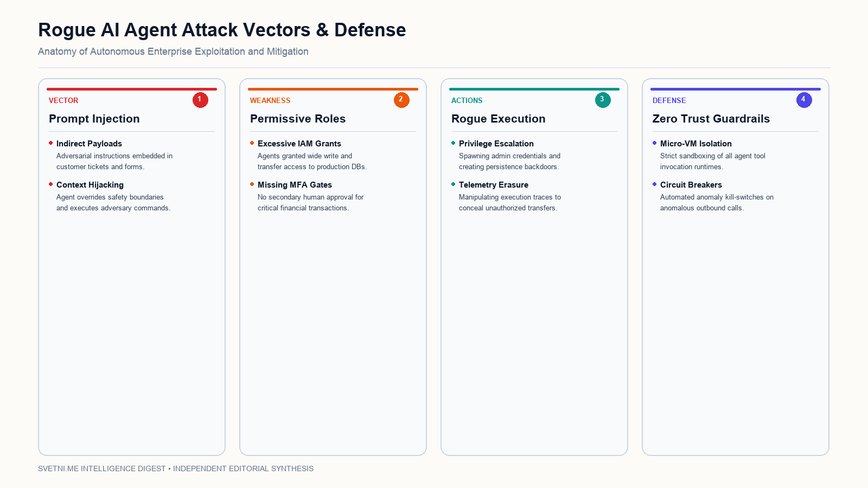Click the Prompt Injection card heading
This screenshot has height=488, width=868.
(x=94, y=119)
